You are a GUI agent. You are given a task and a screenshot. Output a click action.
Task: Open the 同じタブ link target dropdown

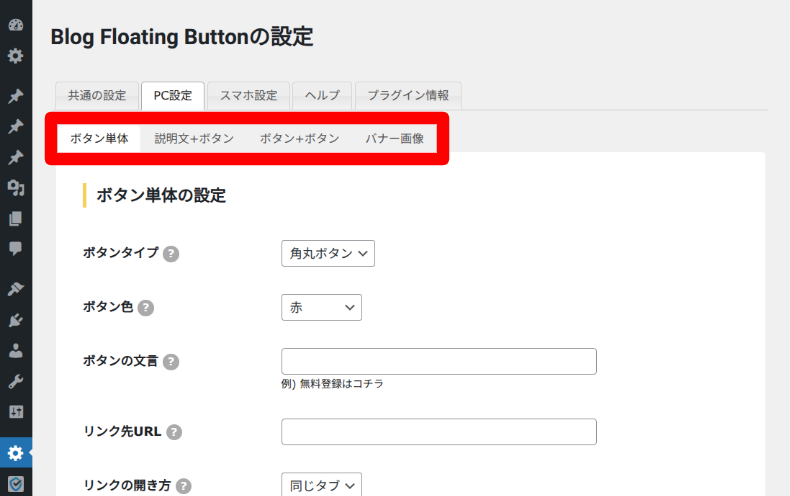[x=321, y=484]
